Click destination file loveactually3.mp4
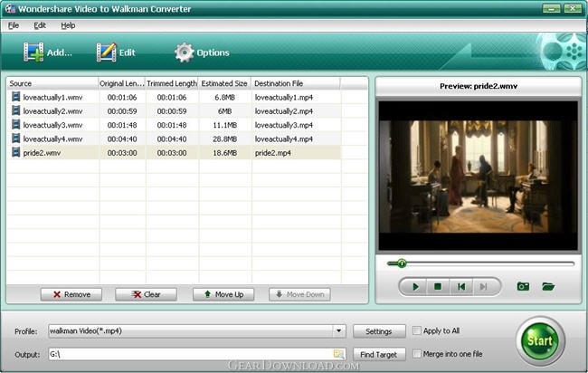The image size is (588, 373). click(284, 125)
